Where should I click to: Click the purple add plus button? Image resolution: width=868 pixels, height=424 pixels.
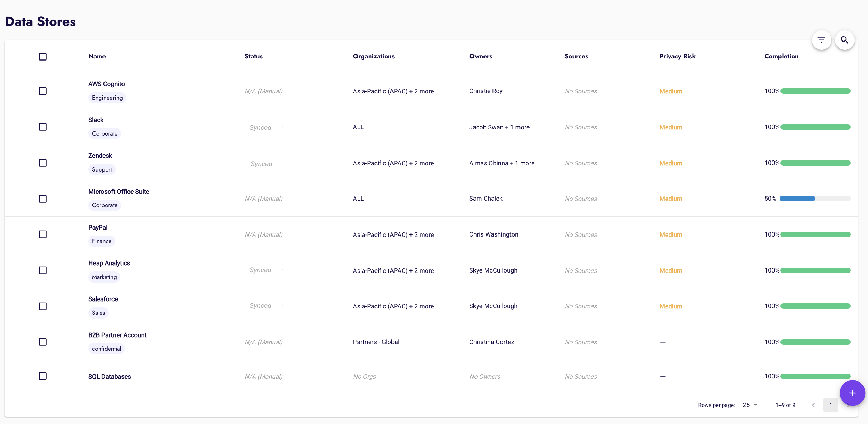pos(852,393)
